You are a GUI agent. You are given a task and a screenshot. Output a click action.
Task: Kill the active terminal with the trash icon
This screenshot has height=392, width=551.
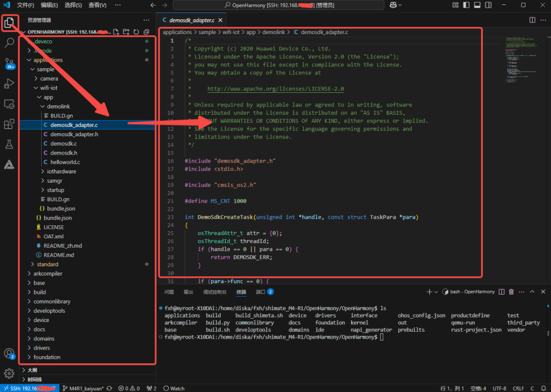tap(511, 292)
